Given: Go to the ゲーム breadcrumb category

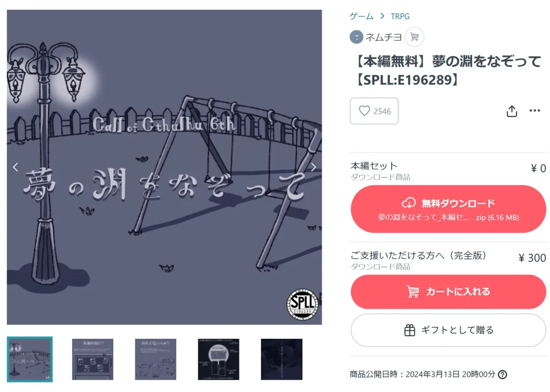Looking at the screenshot, I should point(361,16).
